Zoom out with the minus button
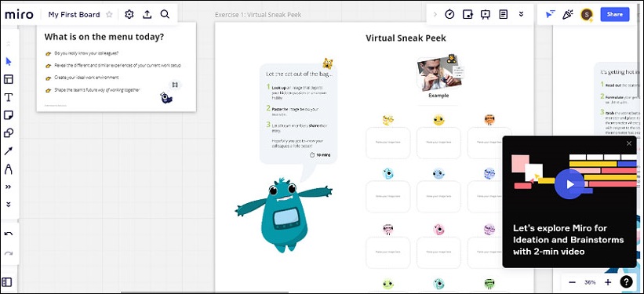Screen dimensions: 644x294 click(x=572, y=282)
